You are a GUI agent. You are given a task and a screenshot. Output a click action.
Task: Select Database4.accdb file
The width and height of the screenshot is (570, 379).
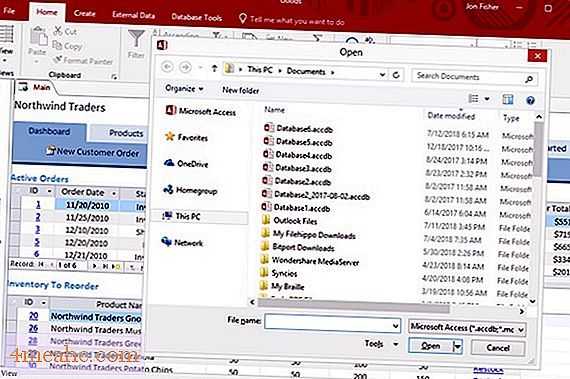[298, 155]
